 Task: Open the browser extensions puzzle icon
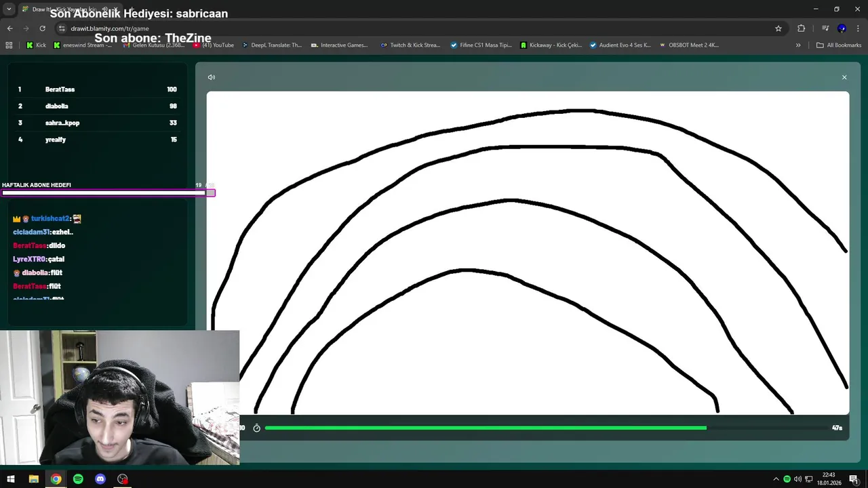point(802,28)
